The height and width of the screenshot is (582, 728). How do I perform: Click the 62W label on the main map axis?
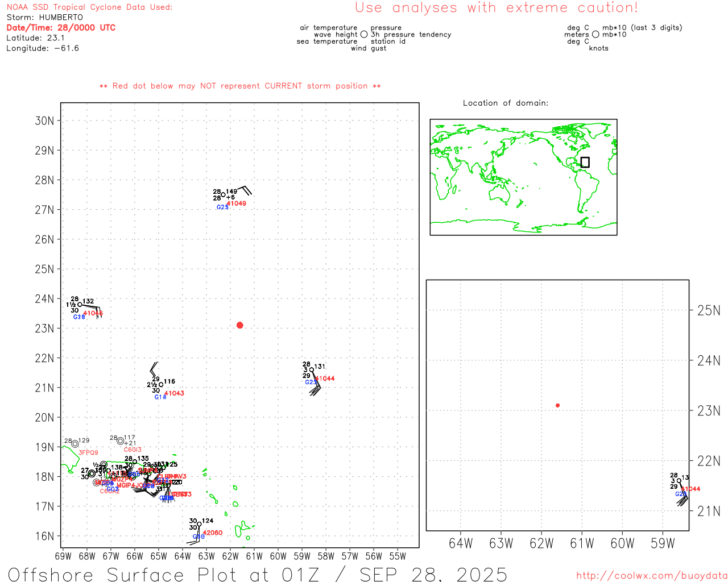pyautogui.click(x=230, y=556)
